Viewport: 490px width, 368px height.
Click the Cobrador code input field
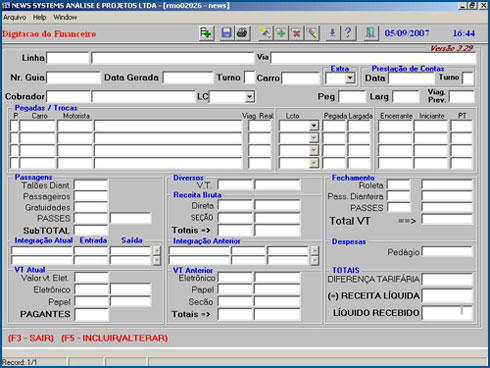[x=68, y=97]
